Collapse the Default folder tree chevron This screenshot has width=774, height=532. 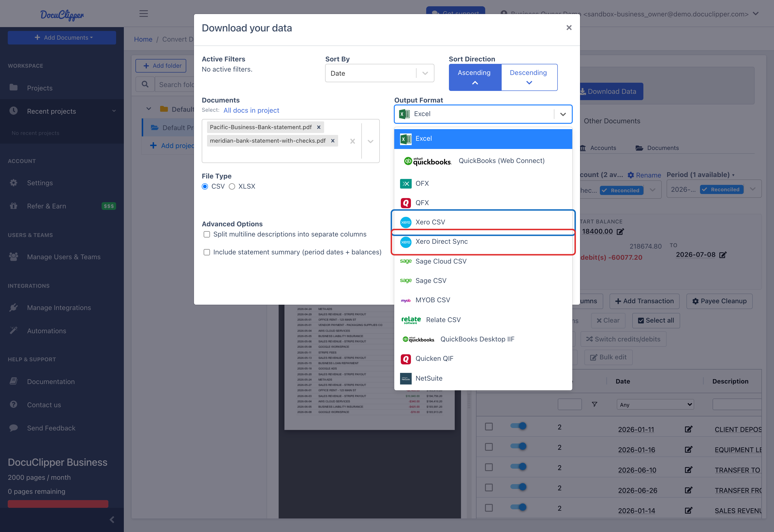[x=149, y=109]
